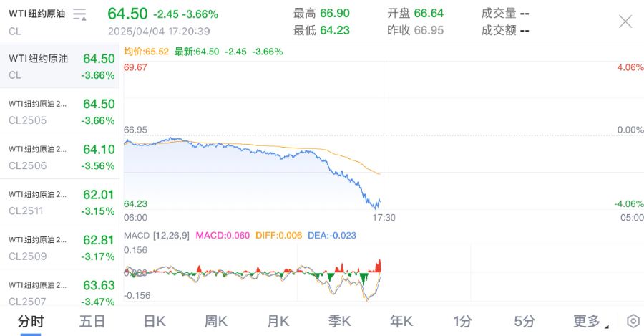
Task: Select the CL2506 contract row
Action: 60,157
